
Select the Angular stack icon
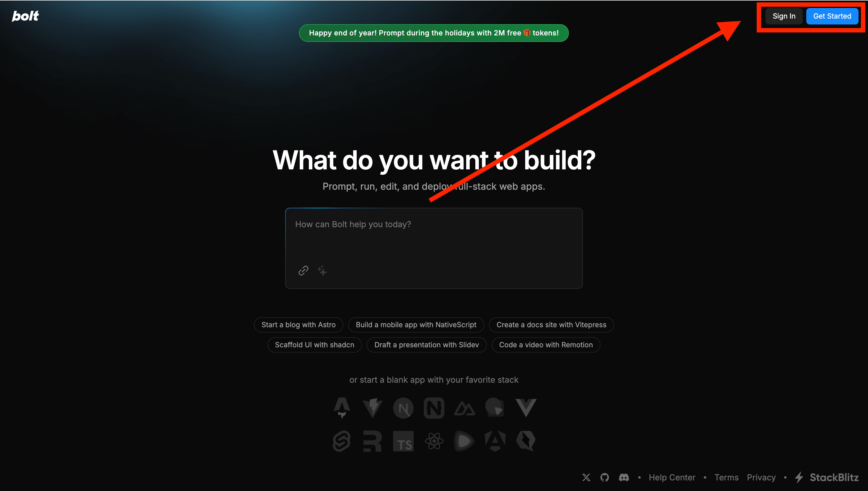click(x=495, y=441)
